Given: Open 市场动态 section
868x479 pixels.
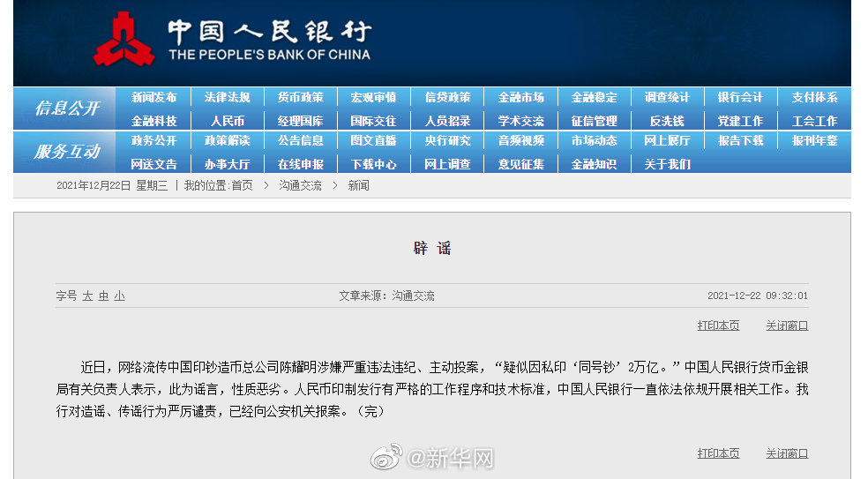Looking at the screenshot, I should click(x=594, y=140).
